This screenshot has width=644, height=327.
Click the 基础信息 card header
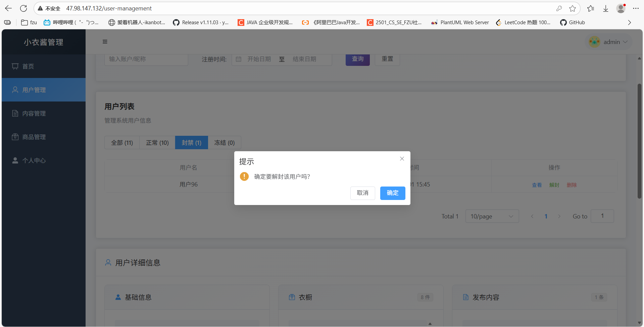pyautogui.click(x=187, y=297)
